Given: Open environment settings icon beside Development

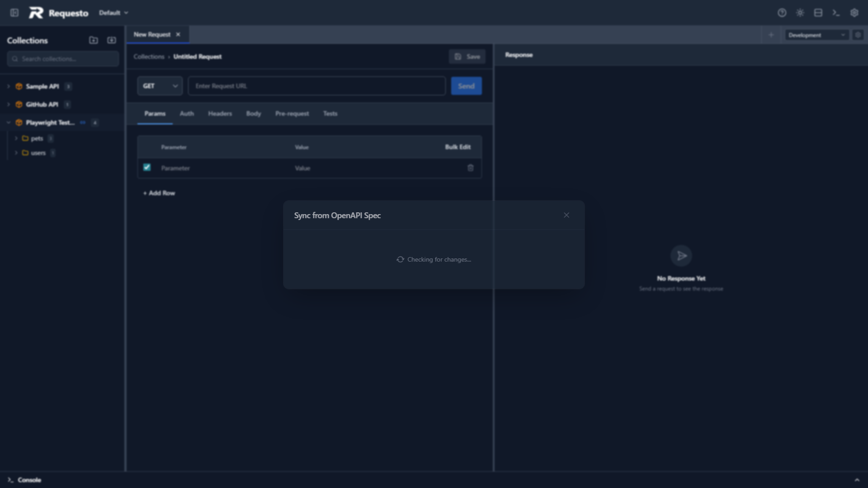Looking at the screenshot, I should (x=858, y=35).
